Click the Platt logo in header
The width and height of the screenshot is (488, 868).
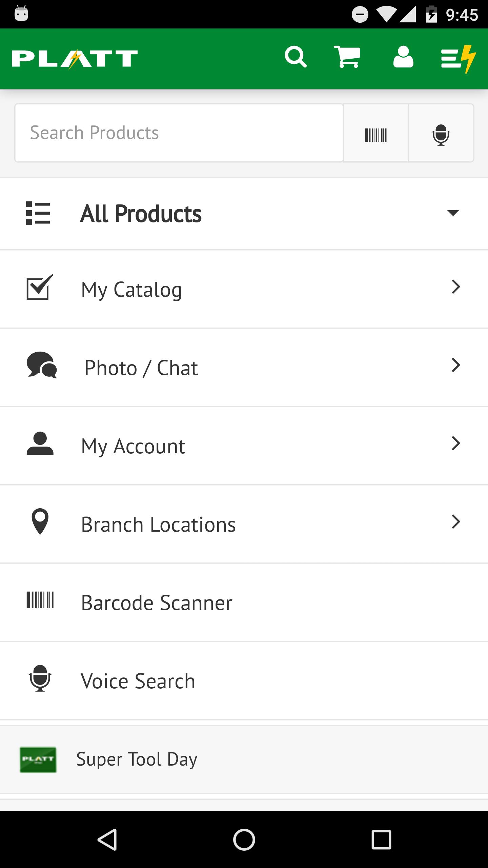(x=75, y=59)
